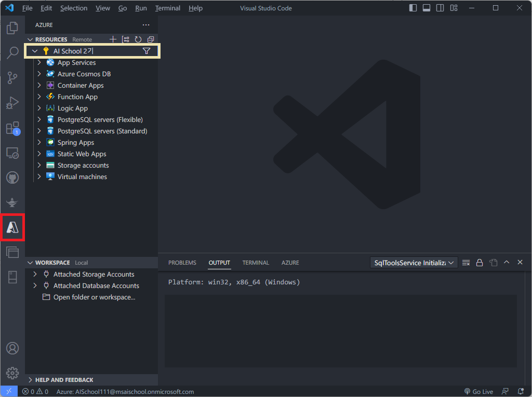Open the SQL Server icon view
Image resolution: width=532 pixels, height=397 pixels.
click(x=12, y=277)
